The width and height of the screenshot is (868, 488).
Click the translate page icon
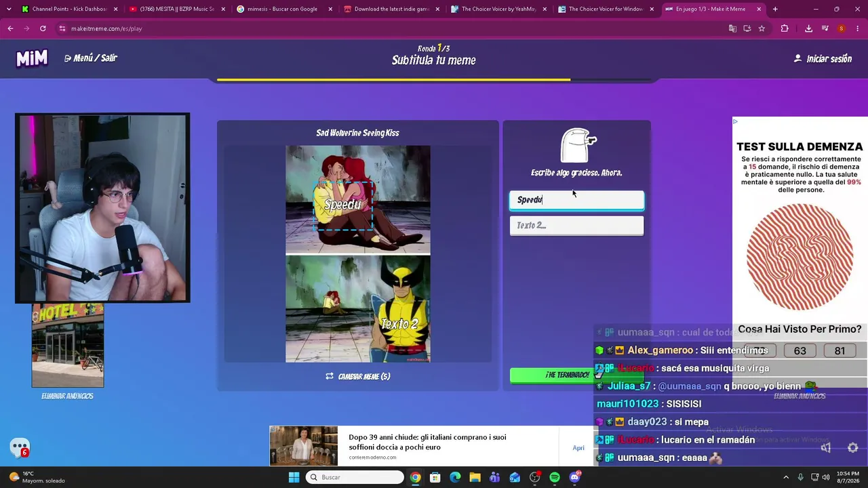[x=732, y=28]
